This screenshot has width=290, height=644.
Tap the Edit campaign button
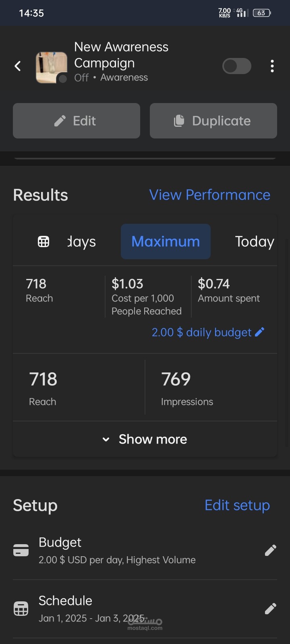coord(77,121)
